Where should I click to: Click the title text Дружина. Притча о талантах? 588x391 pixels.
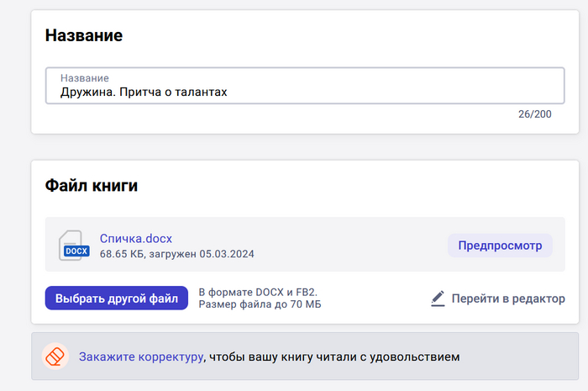coord(144,92)
